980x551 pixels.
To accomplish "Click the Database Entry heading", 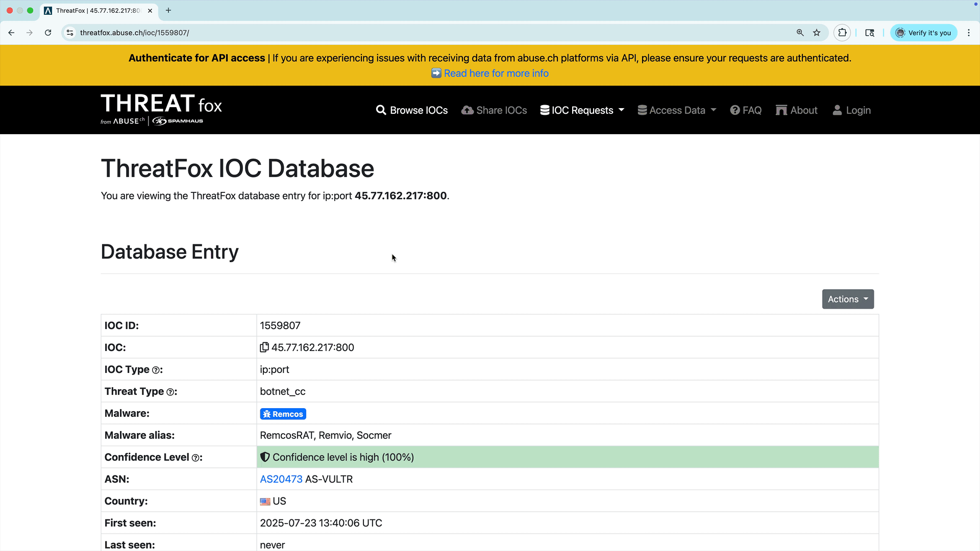I will (169, 252).
